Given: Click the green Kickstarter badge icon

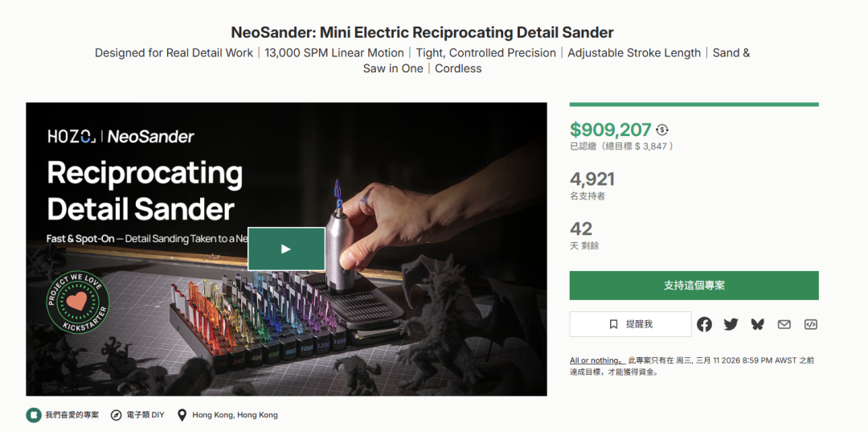Looking at the screenshot, I should [x=33, y=415].
